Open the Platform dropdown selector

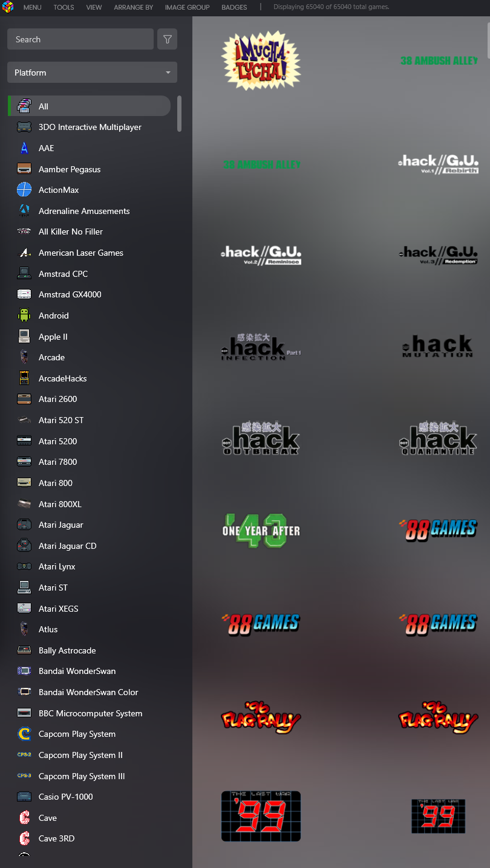click(x=92, y=73)
